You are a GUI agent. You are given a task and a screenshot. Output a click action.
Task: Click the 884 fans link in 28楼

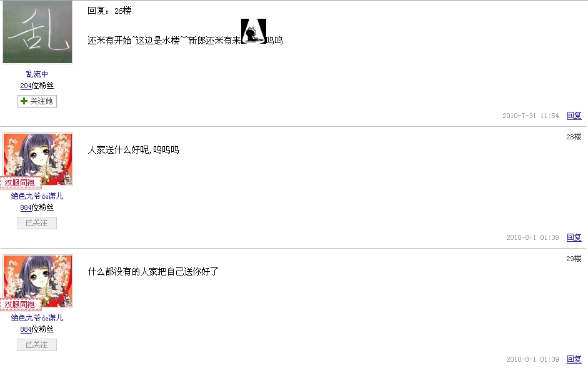pyautogui.click(x=26, y=207)
